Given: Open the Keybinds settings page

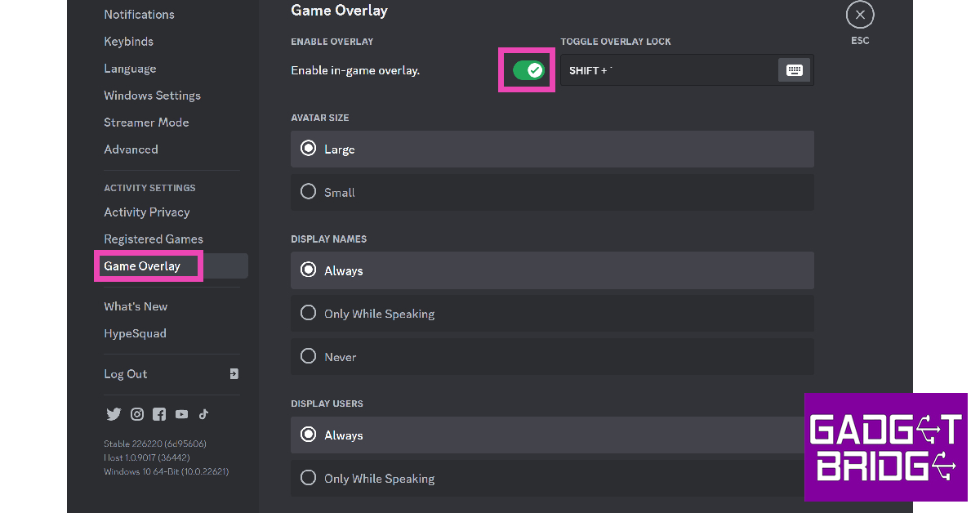Looking at the screenshot, I should tap(129, 42).
